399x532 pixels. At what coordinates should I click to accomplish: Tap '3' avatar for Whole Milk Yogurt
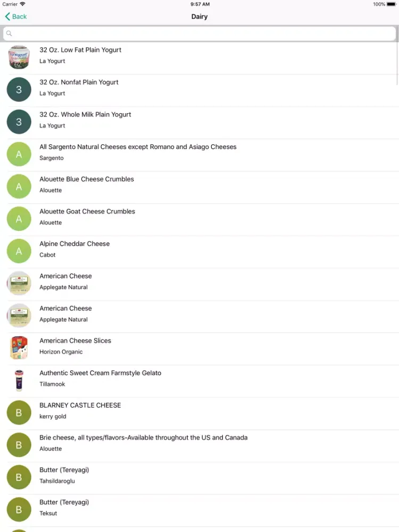19,122
